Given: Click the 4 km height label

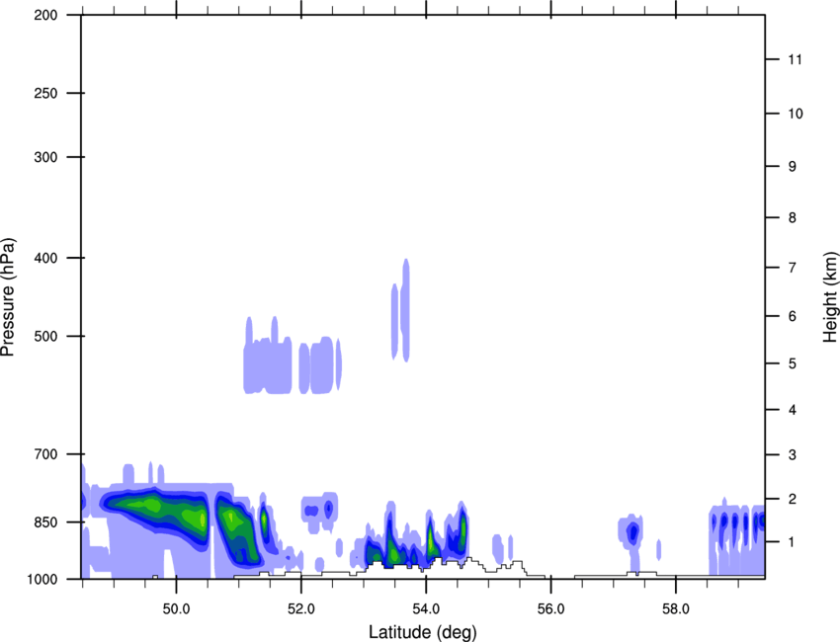Looking at the screenshot, I should (x=793, y=410).
